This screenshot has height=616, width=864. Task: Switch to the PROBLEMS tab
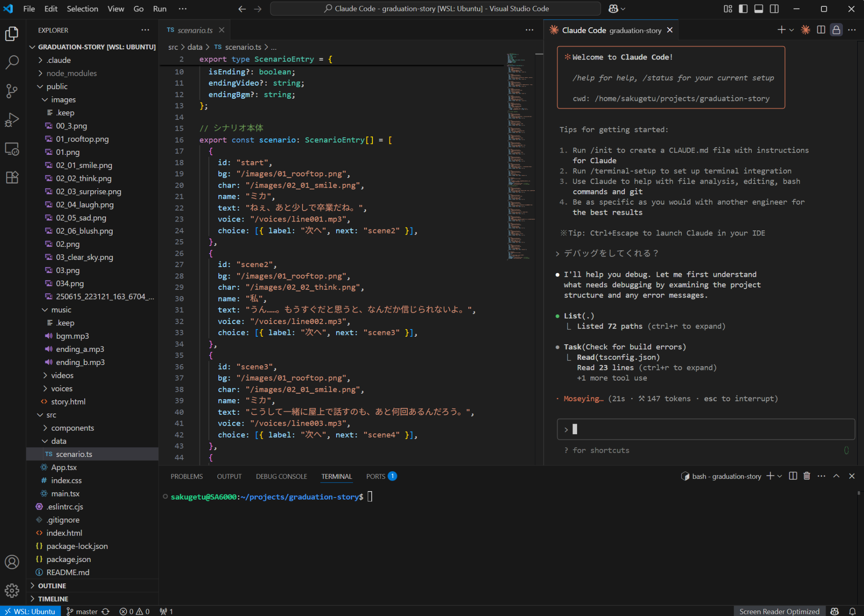186,476
